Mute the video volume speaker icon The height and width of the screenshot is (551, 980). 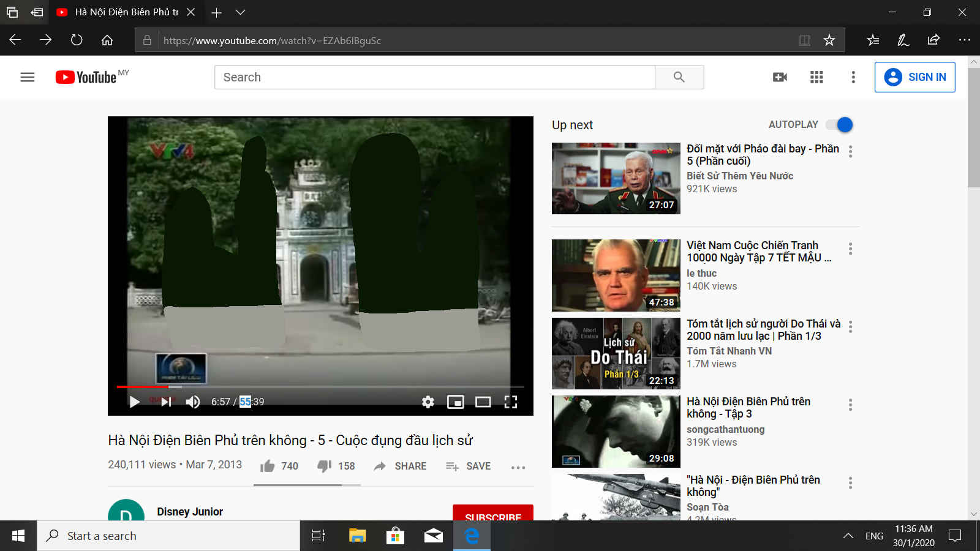[x=193, y=402]
